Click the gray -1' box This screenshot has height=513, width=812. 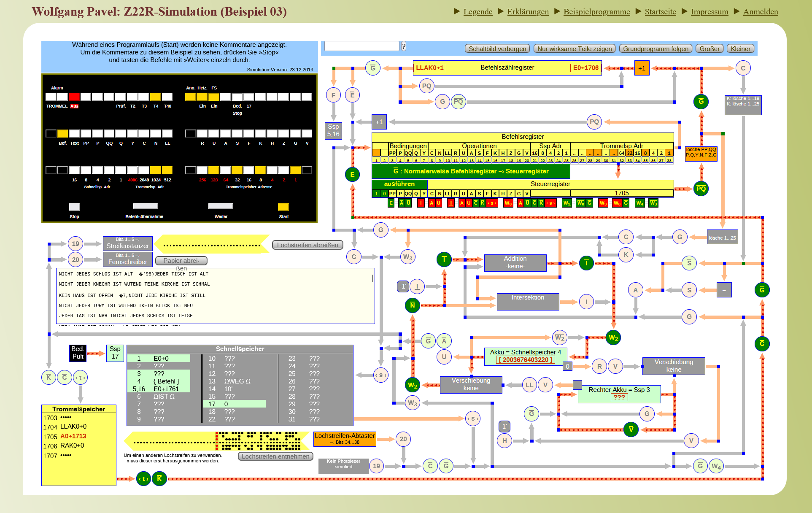pyautogui.click(x=403, y=286)
